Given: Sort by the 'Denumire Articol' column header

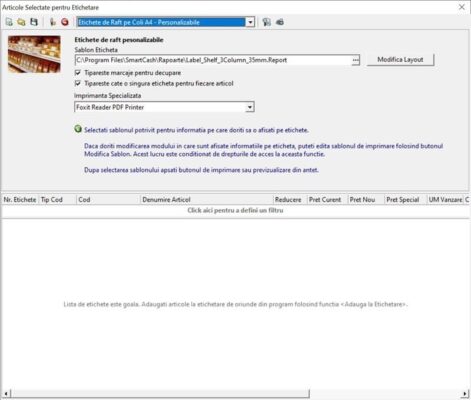Looking at the screenshot, I should click(x=206, y=200).
